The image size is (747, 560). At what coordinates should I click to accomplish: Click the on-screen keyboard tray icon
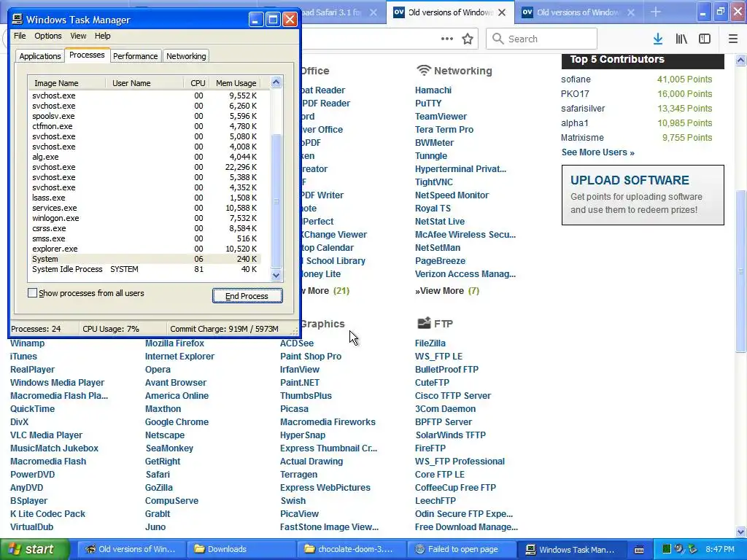[x=639, y=550]
